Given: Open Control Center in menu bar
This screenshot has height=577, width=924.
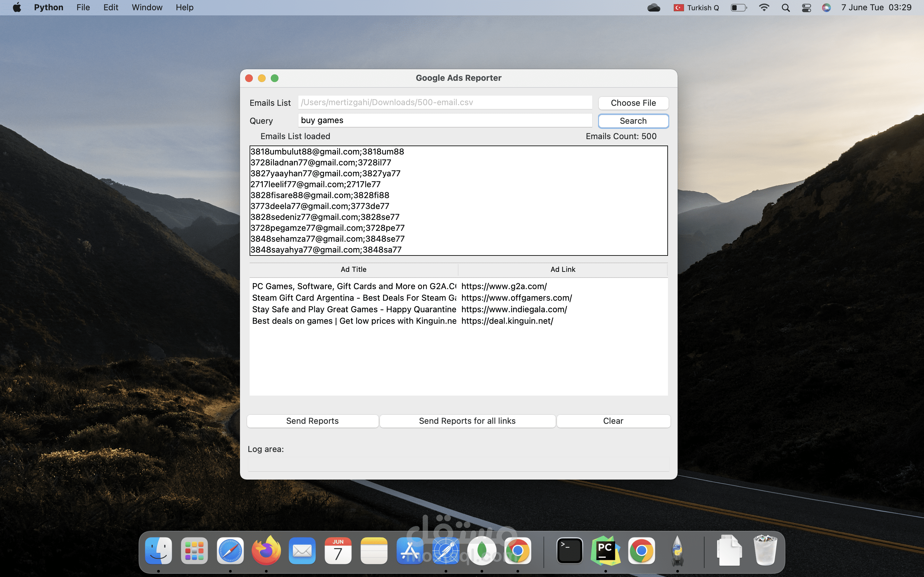Looking at the screenshot, I should tap(806, 8).
